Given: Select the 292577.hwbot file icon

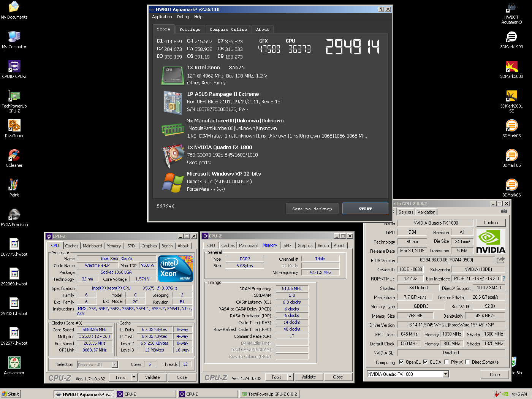Looking at the screenshot, I should (14, 336).
